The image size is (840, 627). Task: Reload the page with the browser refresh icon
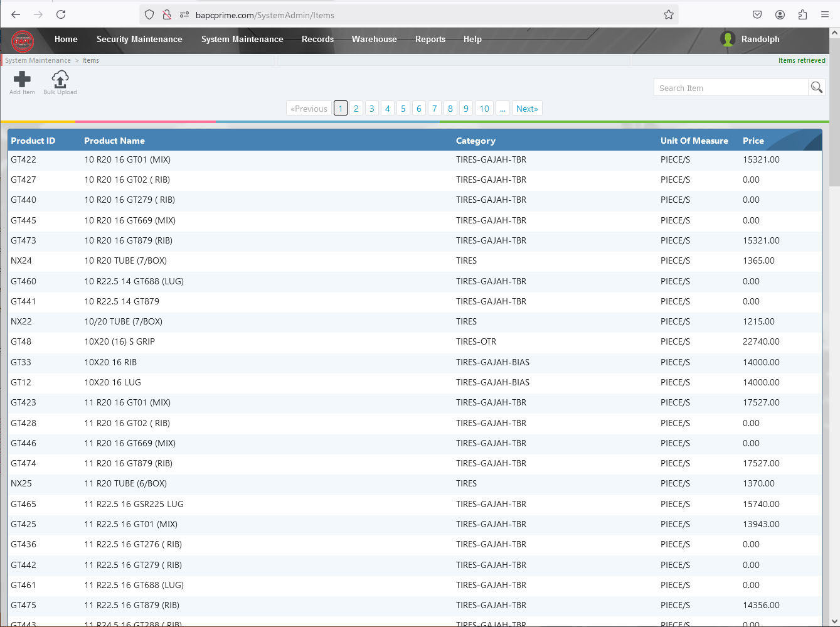click(61, 14)
